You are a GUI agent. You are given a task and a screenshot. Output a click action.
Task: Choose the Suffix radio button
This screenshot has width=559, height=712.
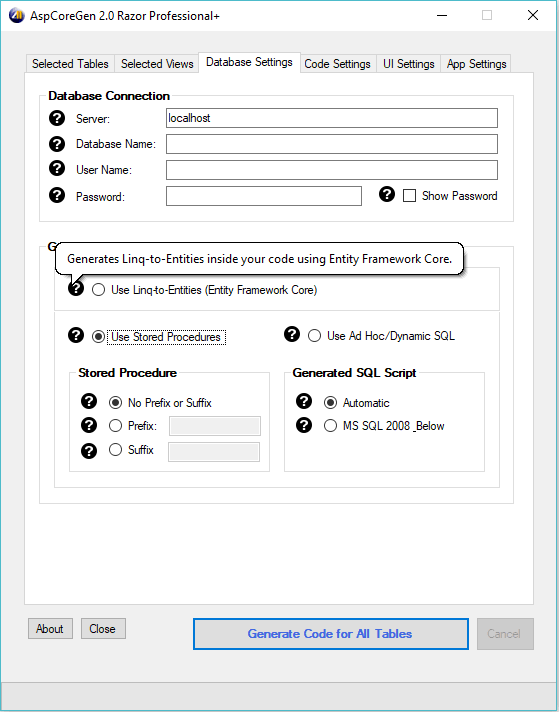coord(115,450)
